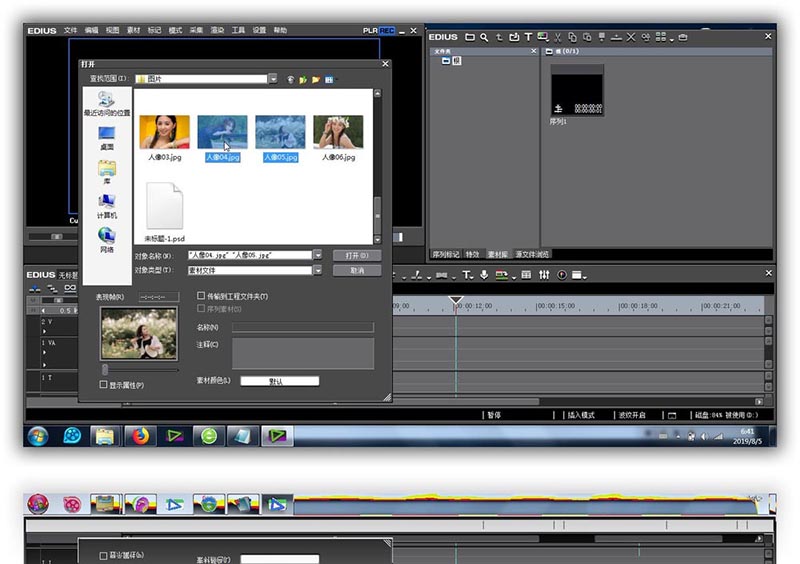This screenshot has width=800, height=564.
Task: Open Firefox from the Windows taskbar
Action: click(139, 435)
